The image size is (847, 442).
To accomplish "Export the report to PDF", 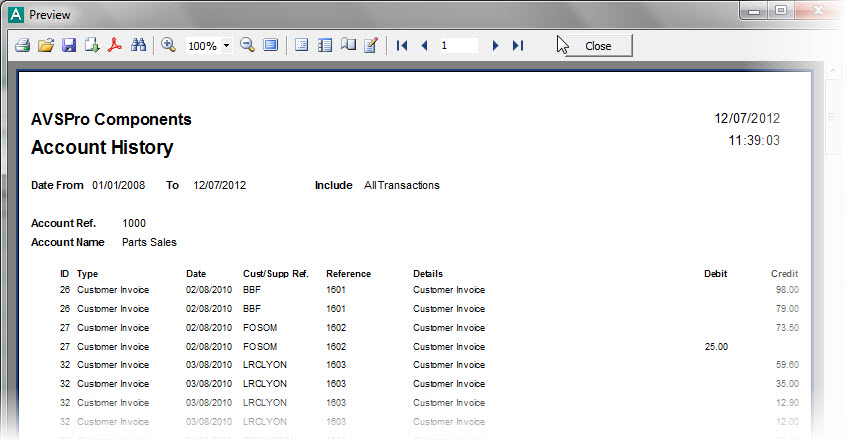I will click(x=115, y=46).
